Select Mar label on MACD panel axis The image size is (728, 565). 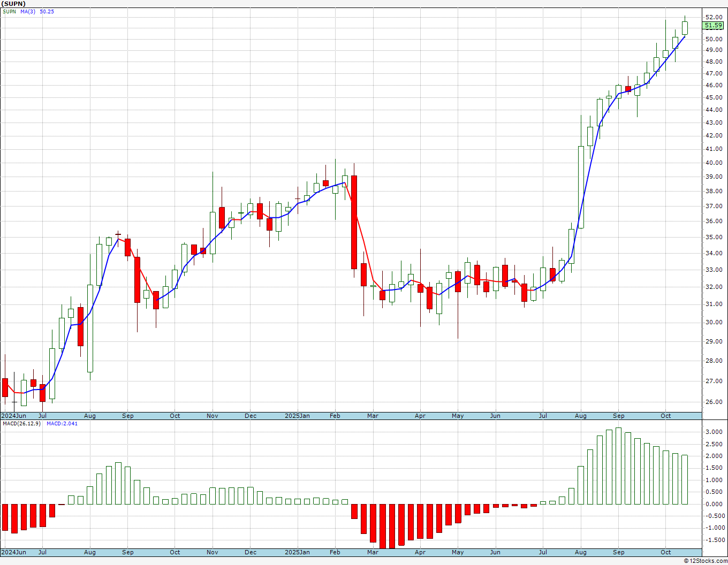pyautogui.click(x=373, y=552)
